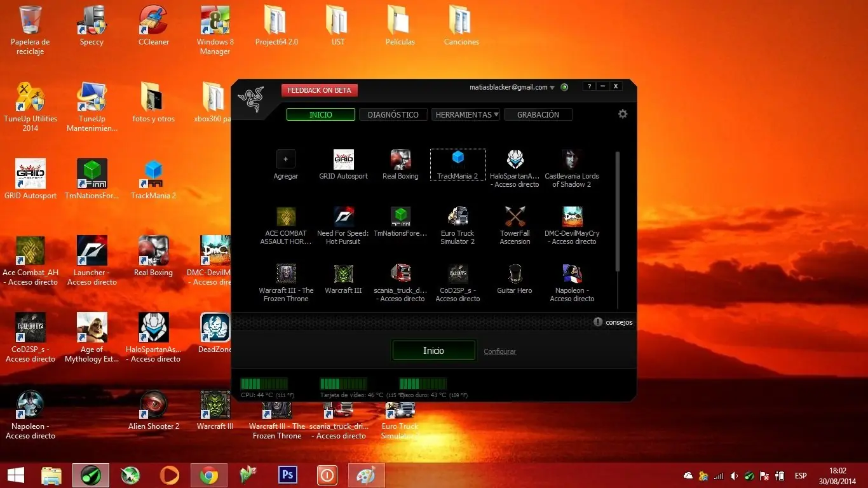Viewport: 868px width, 488px height.
Task: Select HaloSpartanA... in the Game Booster list
Action: (515, 169)
